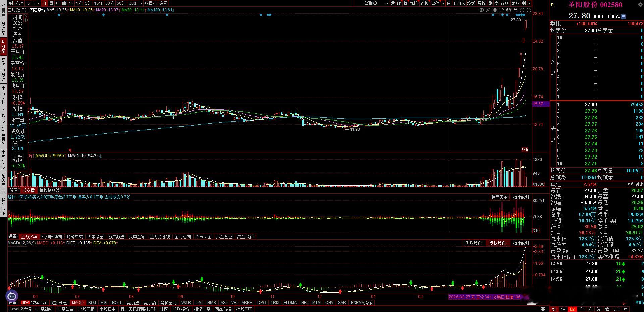Switch to the KDJ indicator tab

tap(92, 303)
